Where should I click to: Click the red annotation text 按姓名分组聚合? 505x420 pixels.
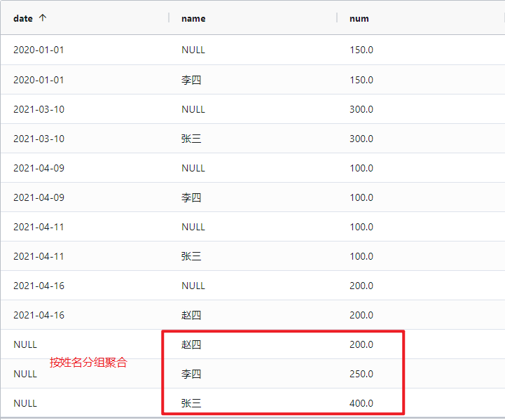88,363
